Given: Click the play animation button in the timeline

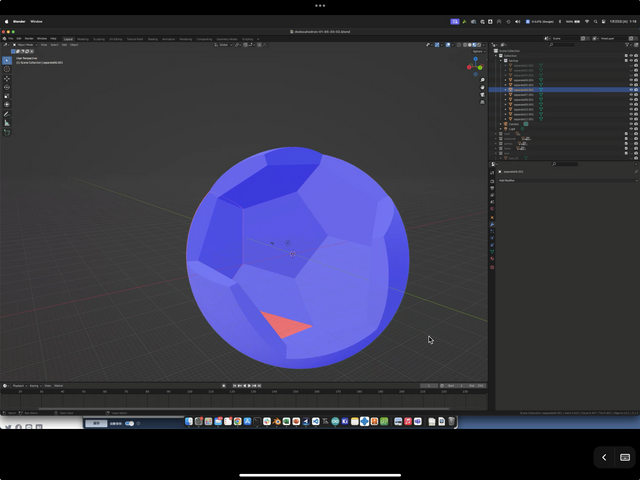Looking at the screenshot, I should click(x=251, y=385).
